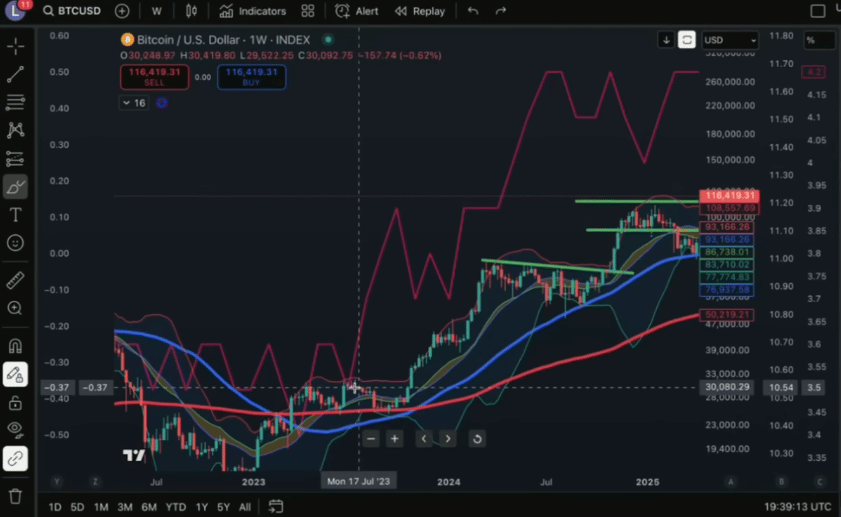The width and height of the screenshot is (841, 517).
Task: Click the BUY 116,419.31 button
Action: (252, 77)
